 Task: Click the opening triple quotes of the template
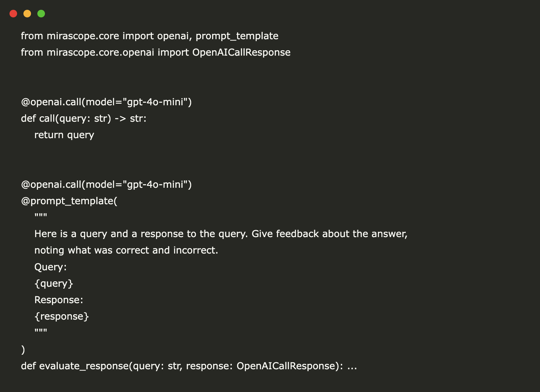pyautogui.click(x=41, y=216)
